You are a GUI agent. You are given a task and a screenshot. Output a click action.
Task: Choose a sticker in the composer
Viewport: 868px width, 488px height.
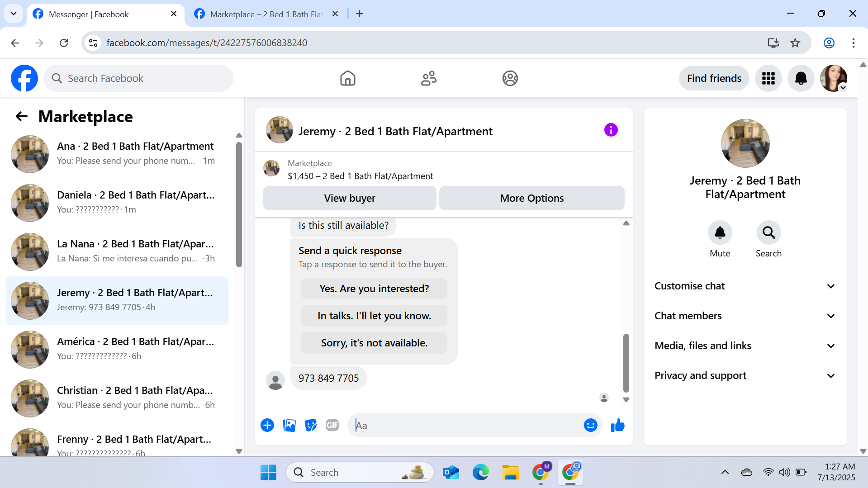(x=311, y=425)
